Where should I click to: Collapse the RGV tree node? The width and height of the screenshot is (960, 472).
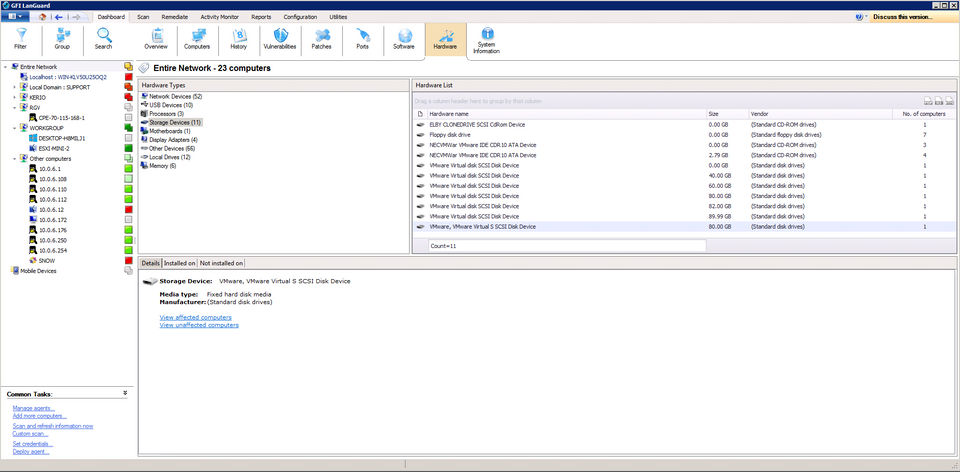click(15, 108)
